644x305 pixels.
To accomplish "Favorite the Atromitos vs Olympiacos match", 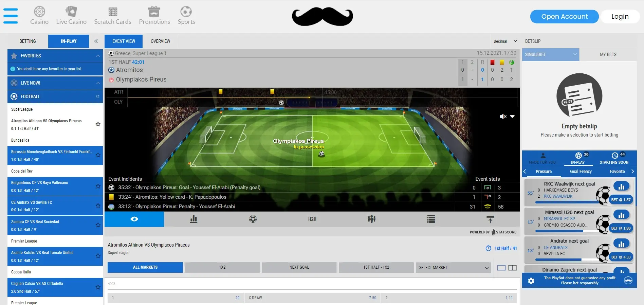I will 98,124.
